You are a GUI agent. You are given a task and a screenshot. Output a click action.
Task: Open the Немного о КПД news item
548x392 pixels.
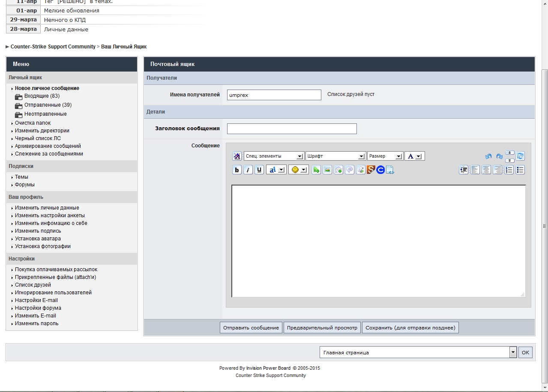click(65, 20)
